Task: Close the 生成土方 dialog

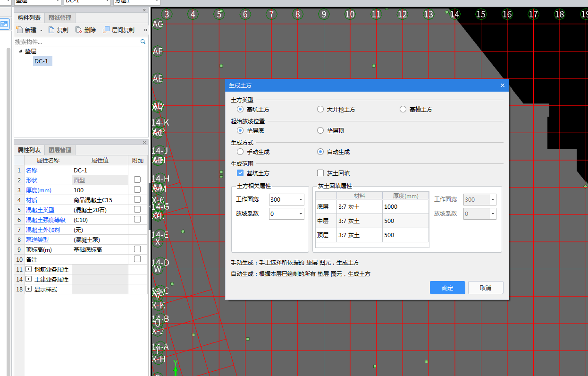Action: click(x=502, y=85)
